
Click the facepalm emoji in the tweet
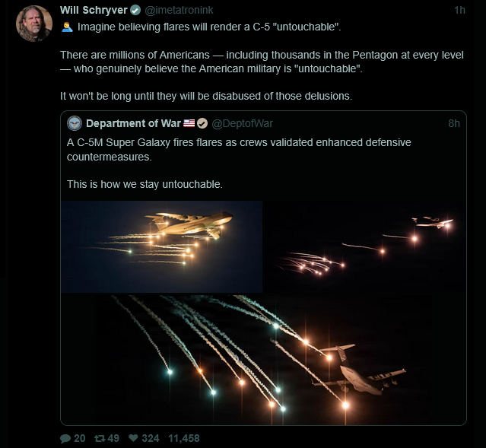(67, 27)
